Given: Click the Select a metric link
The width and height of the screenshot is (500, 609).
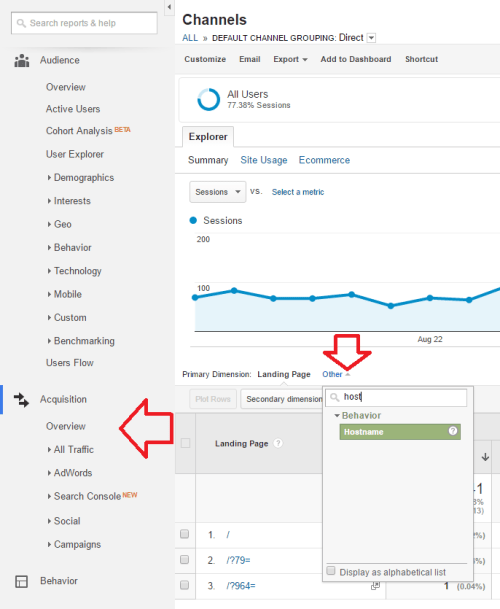Looking at the screenshot, I should pyautogui.click(x=298, y=192).
